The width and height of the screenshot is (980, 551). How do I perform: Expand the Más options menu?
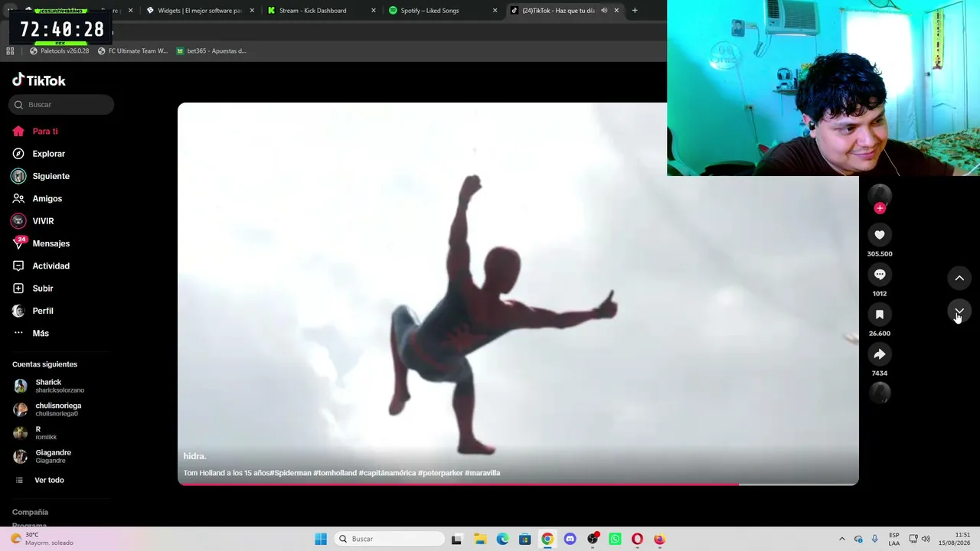[x=31, y=333]
